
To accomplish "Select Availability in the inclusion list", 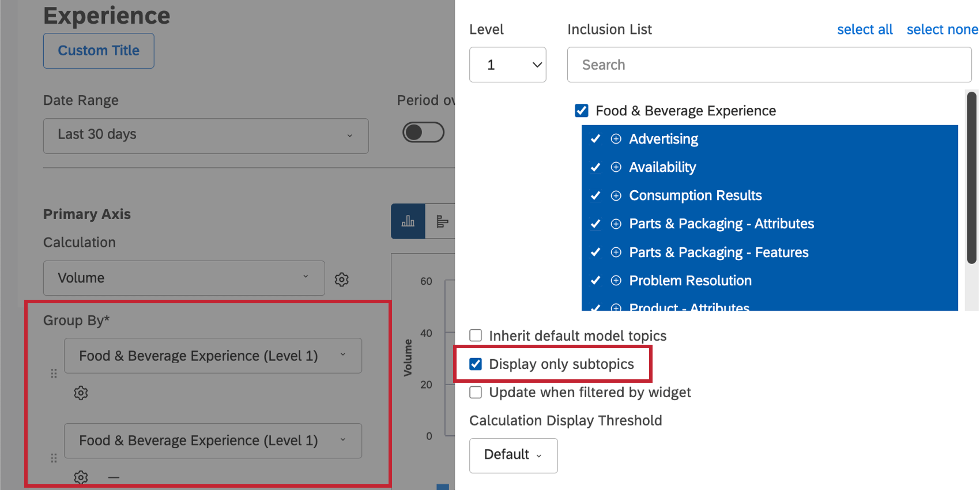I will point(662,167).
